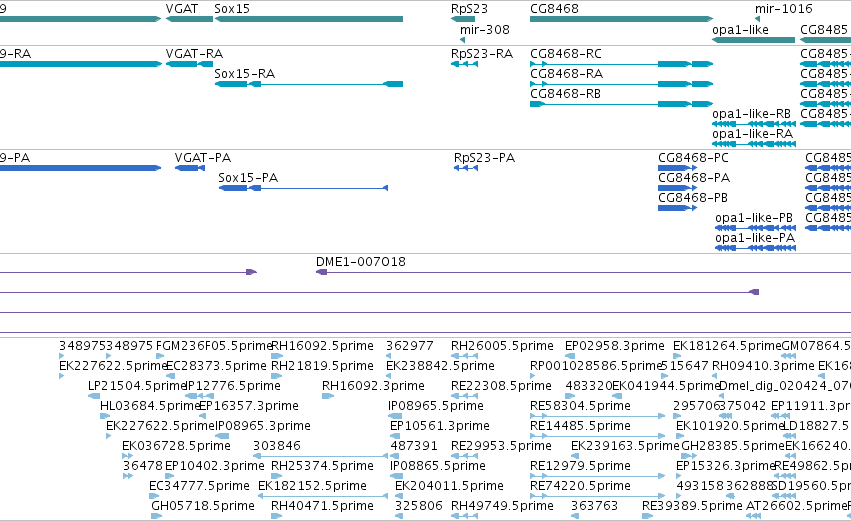Image resolution: width=851 pixels, height=521 pixels.
Task: Open the EP10402.3prime EST label
Action: 214,467
